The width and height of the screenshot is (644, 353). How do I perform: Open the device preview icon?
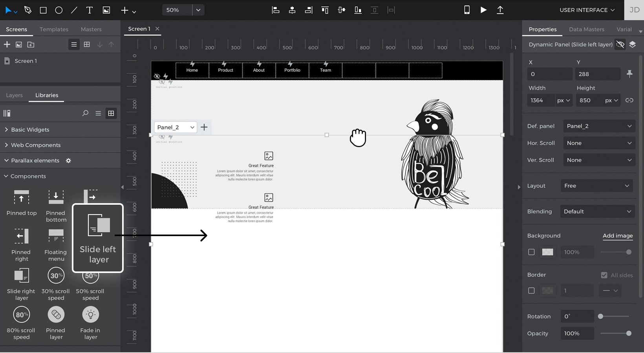click(x=467, y=10)
